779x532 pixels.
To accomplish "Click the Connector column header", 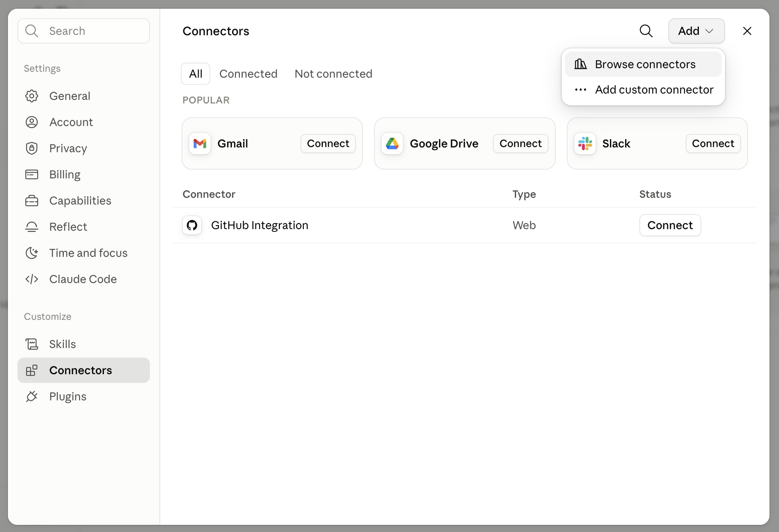I will [x=209, y=194].
